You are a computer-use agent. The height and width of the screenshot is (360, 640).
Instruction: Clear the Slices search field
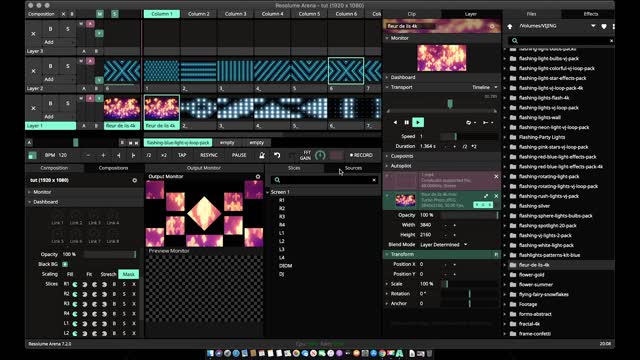374,180
